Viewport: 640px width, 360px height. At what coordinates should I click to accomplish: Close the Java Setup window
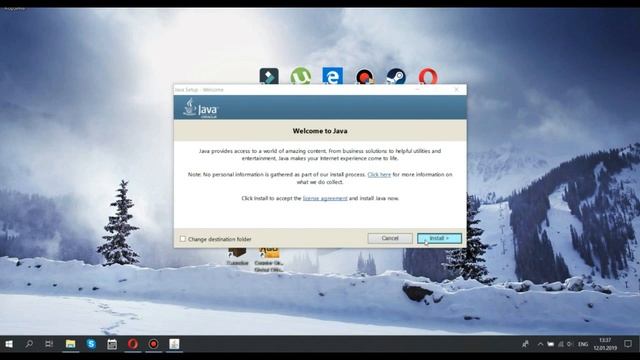point(456,89)
